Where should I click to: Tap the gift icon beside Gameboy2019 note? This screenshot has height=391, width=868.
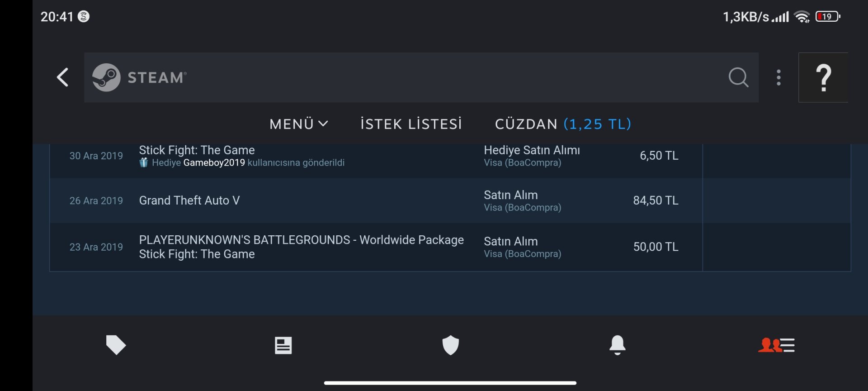pos(144,162)
